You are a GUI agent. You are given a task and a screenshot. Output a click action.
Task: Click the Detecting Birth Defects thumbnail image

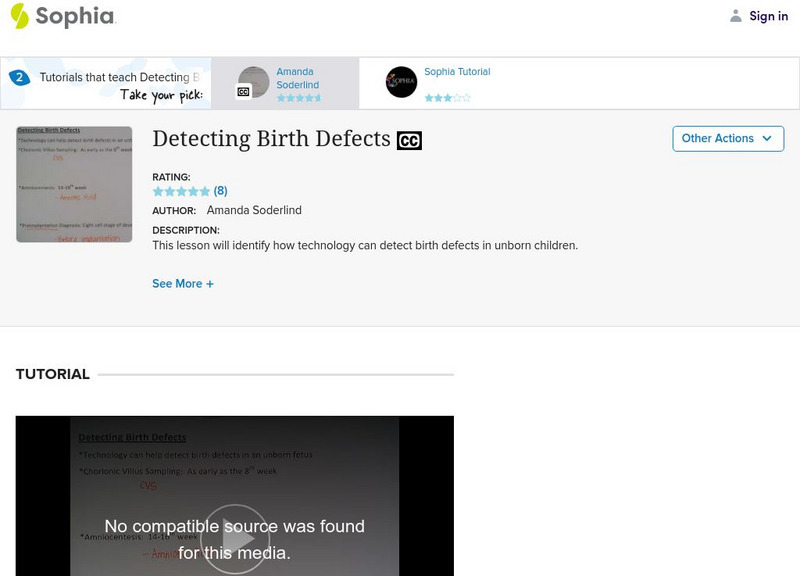(x=74, y=184)
